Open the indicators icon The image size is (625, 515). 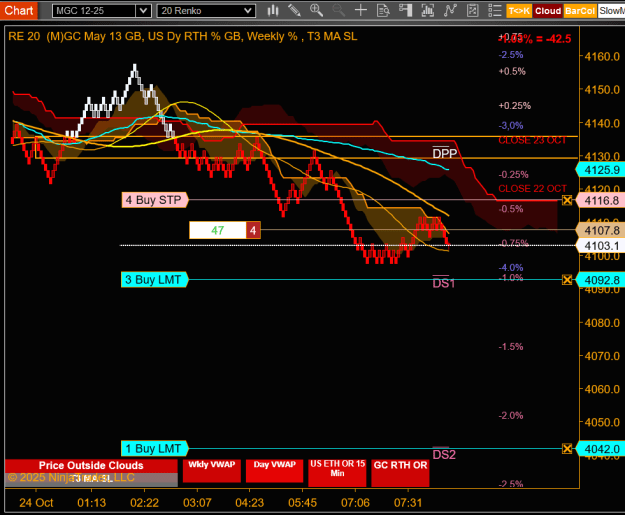coord(450,10)
